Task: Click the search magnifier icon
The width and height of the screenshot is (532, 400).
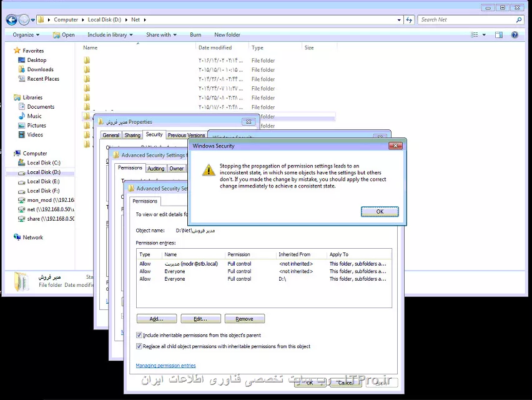Action: (519, 20)
